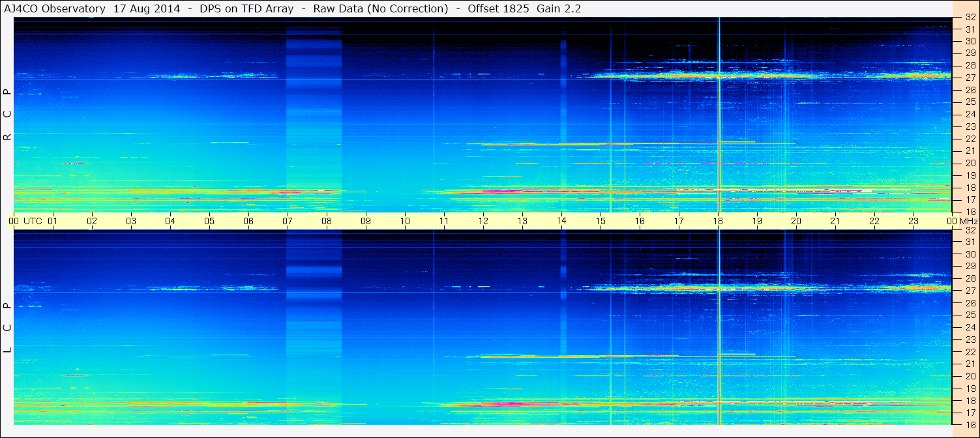Select the 19 hour tick on time axis
This screenshot has width=980, height=438.
(757, 221)
